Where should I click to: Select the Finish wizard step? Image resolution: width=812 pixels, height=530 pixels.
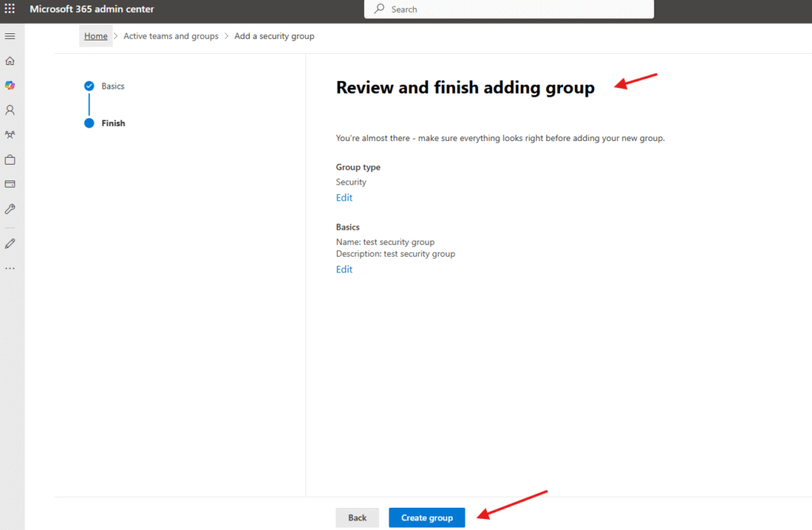coord(113,124)
